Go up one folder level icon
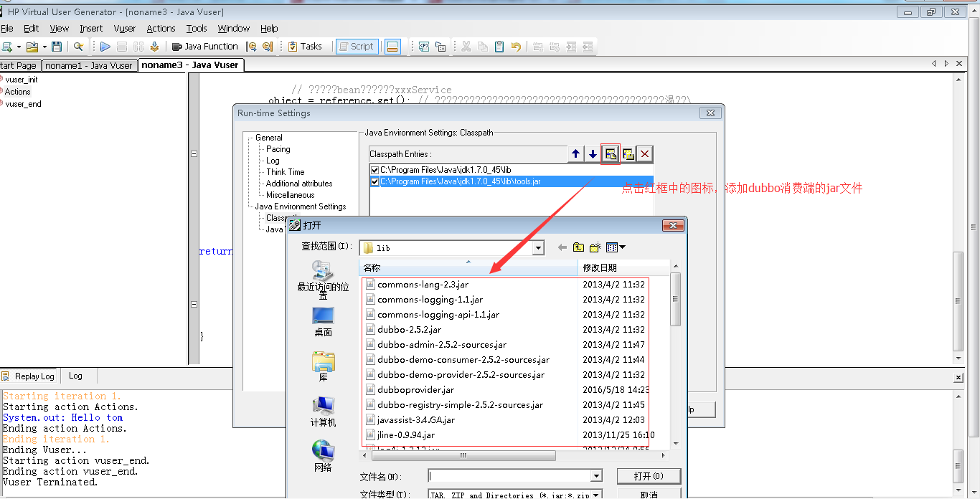The height and width of the screenshot is (499, 980). click(x=578, y=247)
